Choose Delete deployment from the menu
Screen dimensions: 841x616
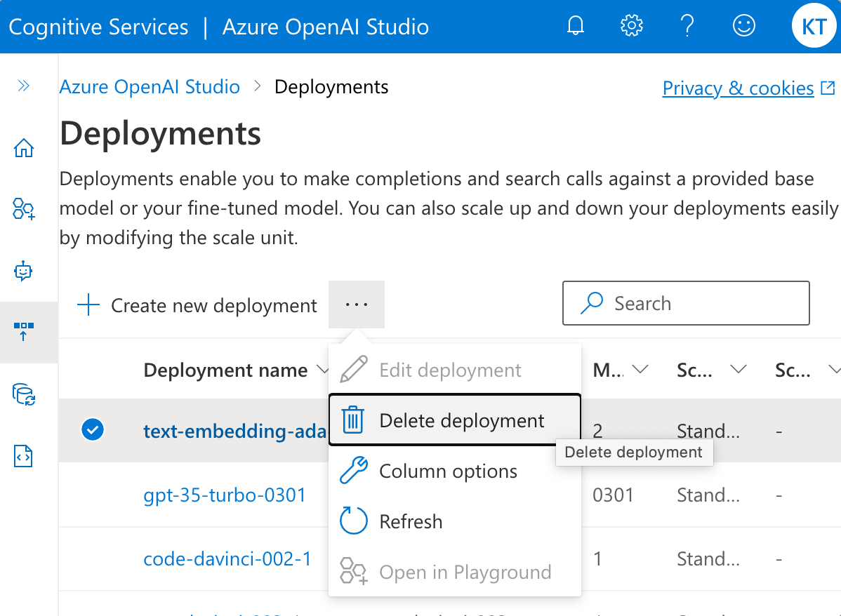point(461,420)
